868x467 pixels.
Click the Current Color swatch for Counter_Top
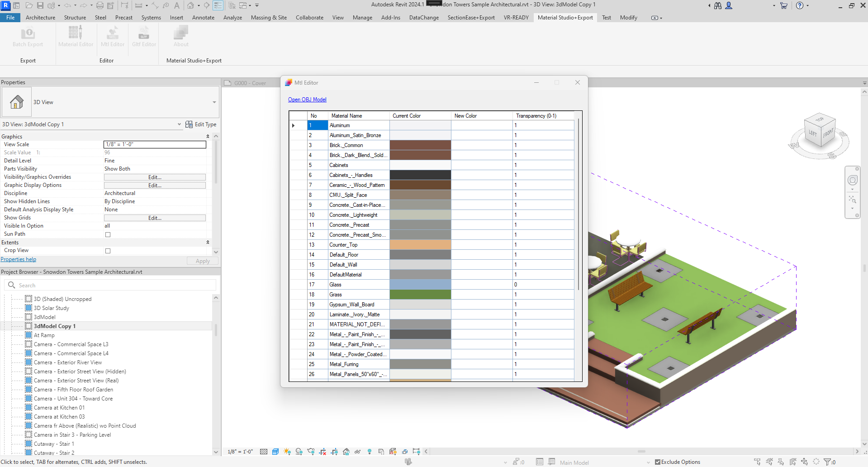point(420,245)
